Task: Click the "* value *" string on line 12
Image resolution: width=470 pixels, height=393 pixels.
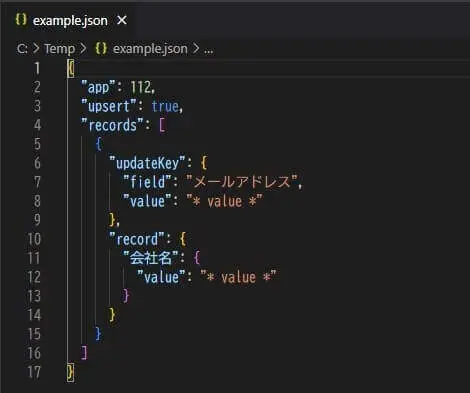Action: tap(238, 277)
